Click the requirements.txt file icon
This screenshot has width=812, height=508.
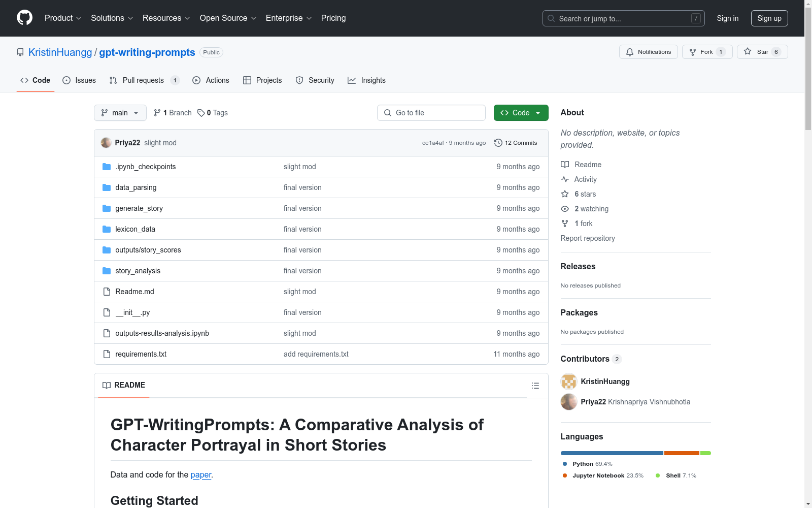pos(107,354)
